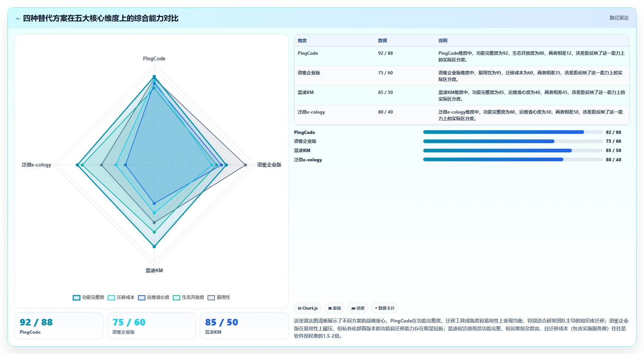Select the 表格 chip

334,308
